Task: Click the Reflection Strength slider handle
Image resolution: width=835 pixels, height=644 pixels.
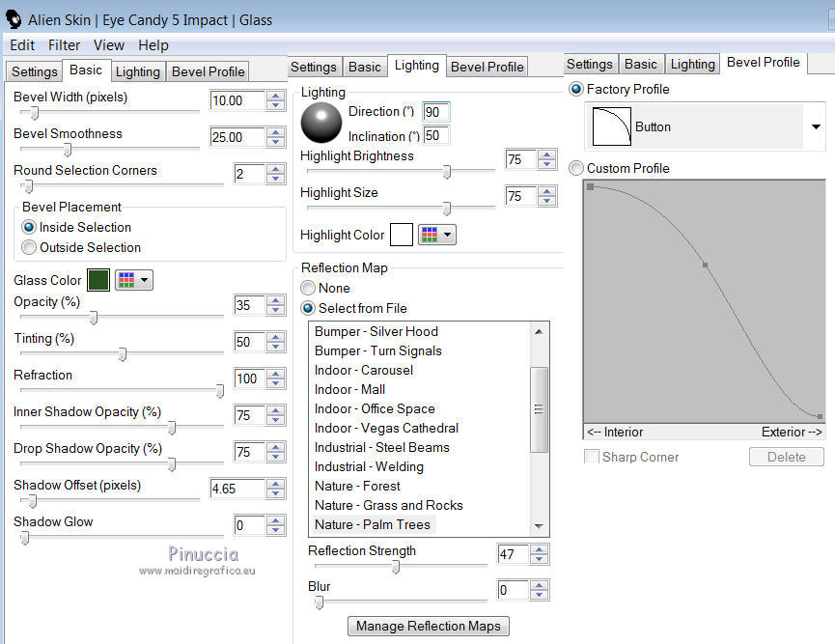Action: coord(396,567)
